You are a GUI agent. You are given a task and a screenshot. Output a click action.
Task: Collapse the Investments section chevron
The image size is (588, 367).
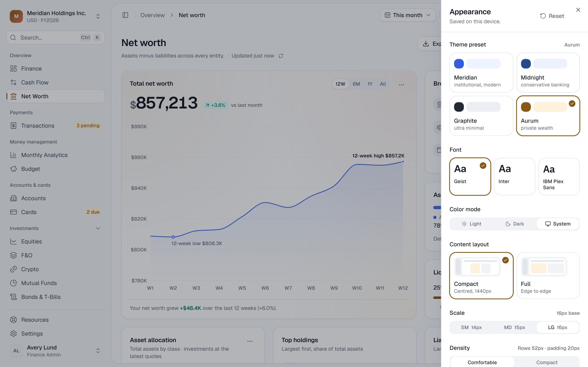[98, 228]
